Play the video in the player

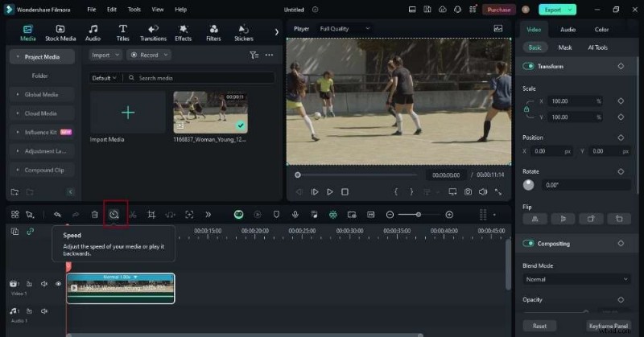pyautogui.click(x=330, y=191)
